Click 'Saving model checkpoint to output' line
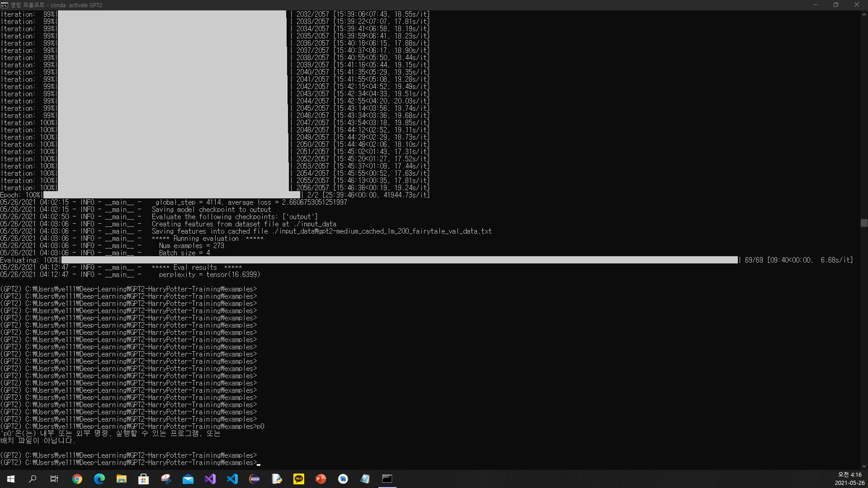The image size is (868, 488). click(x=136, y=210)
